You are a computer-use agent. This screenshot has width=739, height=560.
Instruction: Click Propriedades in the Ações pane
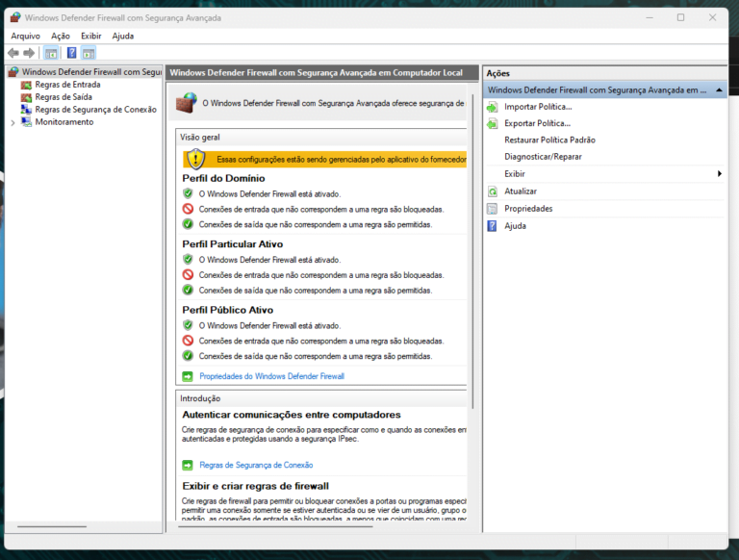(528, 209)
